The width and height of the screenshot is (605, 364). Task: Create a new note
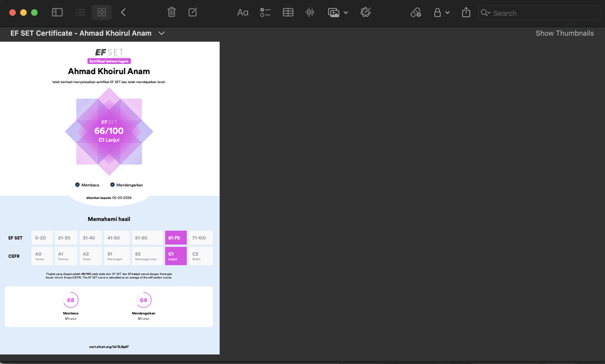(193, 13)
